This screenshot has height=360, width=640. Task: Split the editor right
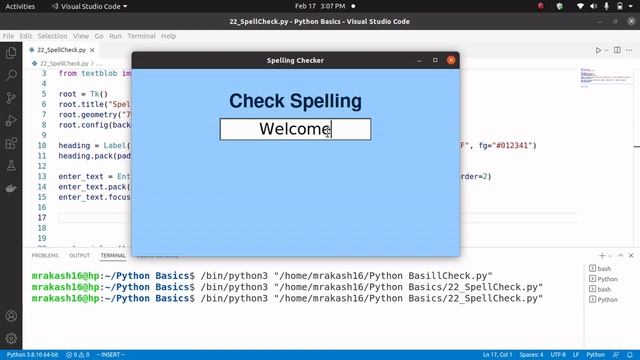617,50
